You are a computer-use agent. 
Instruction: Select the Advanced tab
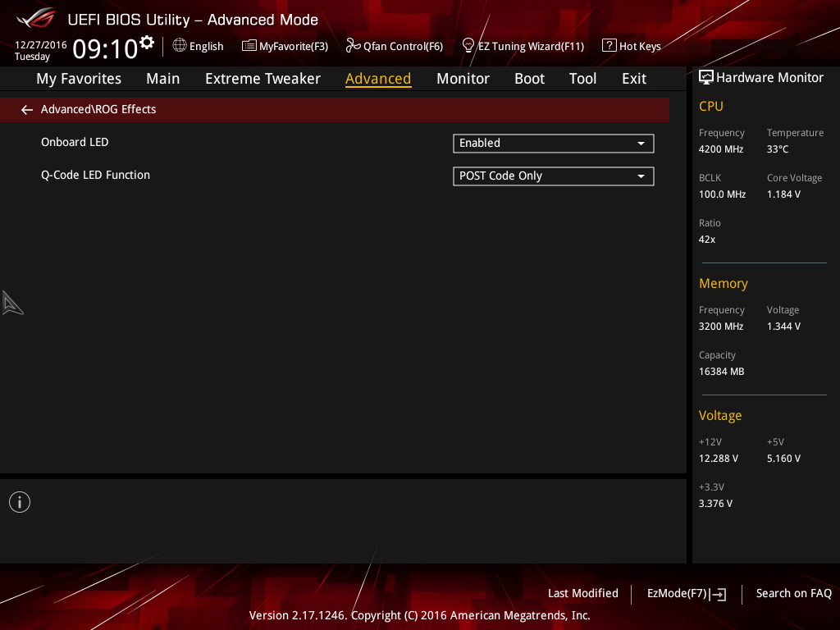[378, 79]
